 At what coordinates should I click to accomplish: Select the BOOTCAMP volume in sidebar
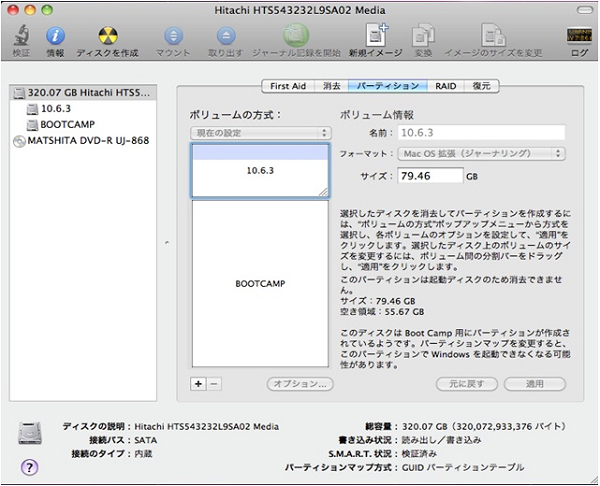click(x=83, y=125)
